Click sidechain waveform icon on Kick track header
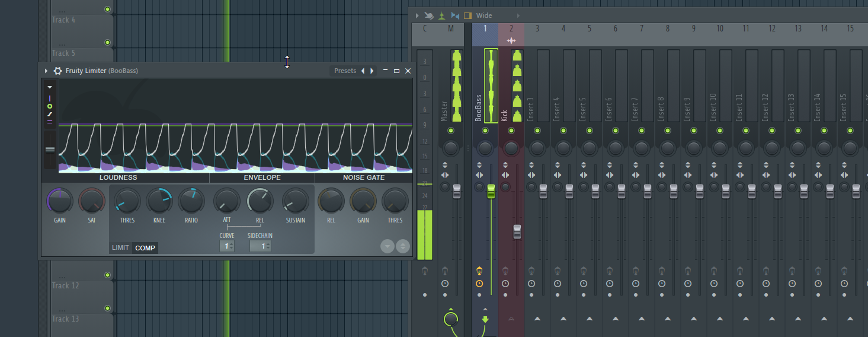868x337 pixels. coord(511,40)
